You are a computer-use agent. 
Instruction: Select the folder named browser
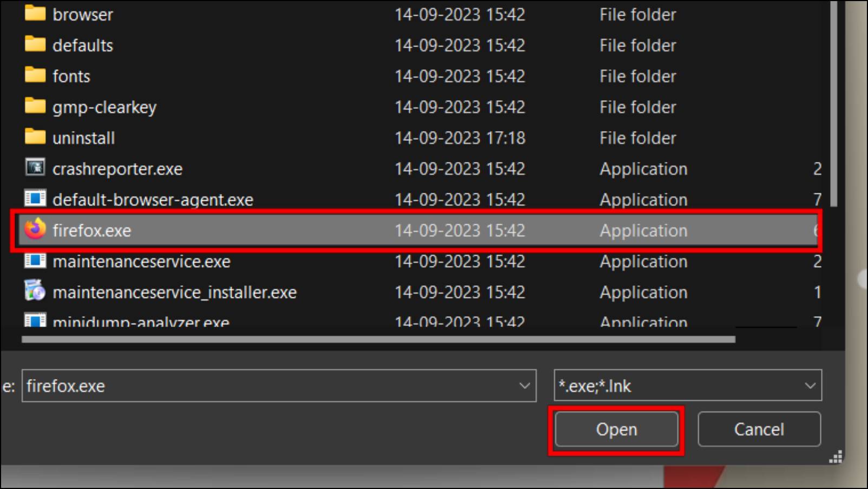coord(83,15)
